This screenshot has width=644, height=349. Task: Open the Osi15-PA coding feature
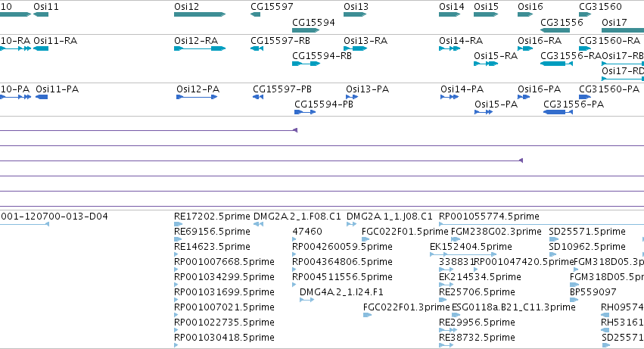484,112
